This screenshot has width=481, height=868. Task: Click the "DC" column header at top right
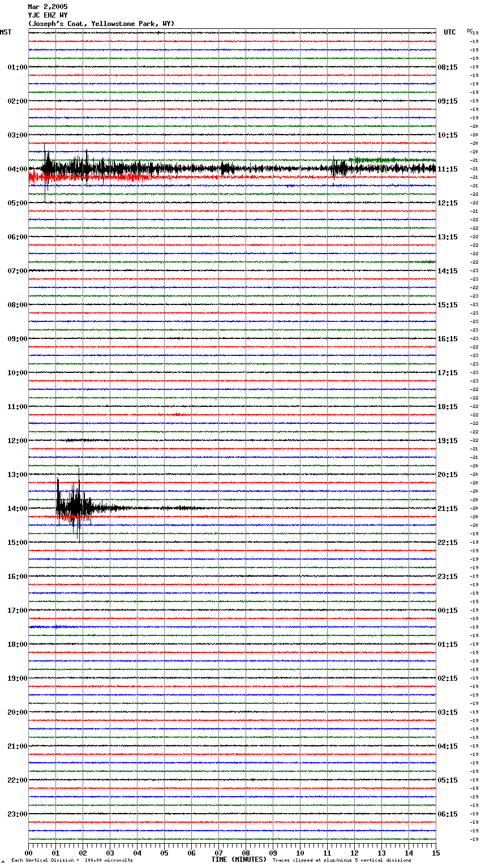coord(470,31)
